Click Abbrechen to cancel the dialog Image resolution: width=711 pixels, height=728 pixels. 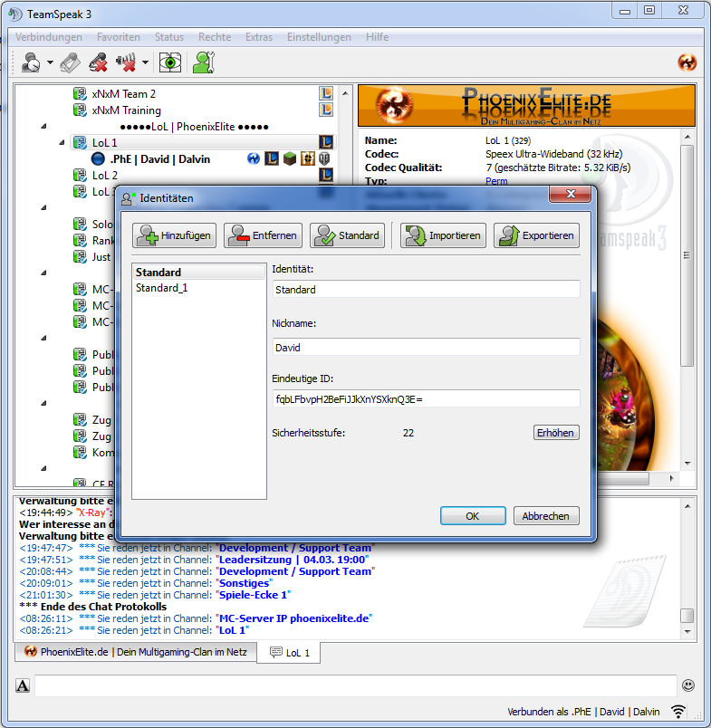(546, 516)
